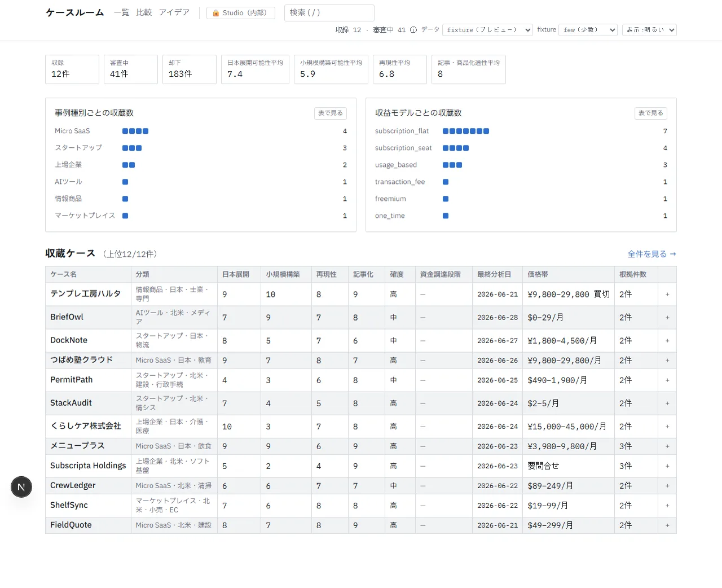Click the plus icon for StackAudit
722x588 pixels.
click(667, 403)
